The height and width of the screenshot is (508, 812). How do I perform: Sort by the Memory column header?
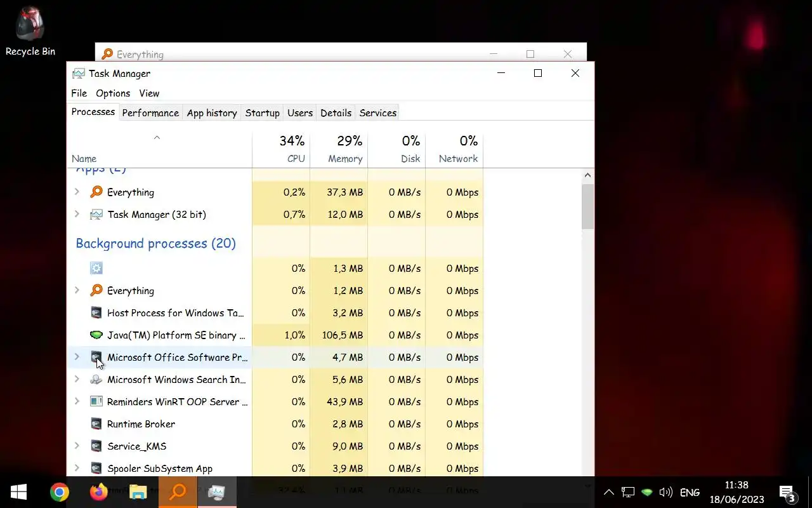click(x=339, y=150)
